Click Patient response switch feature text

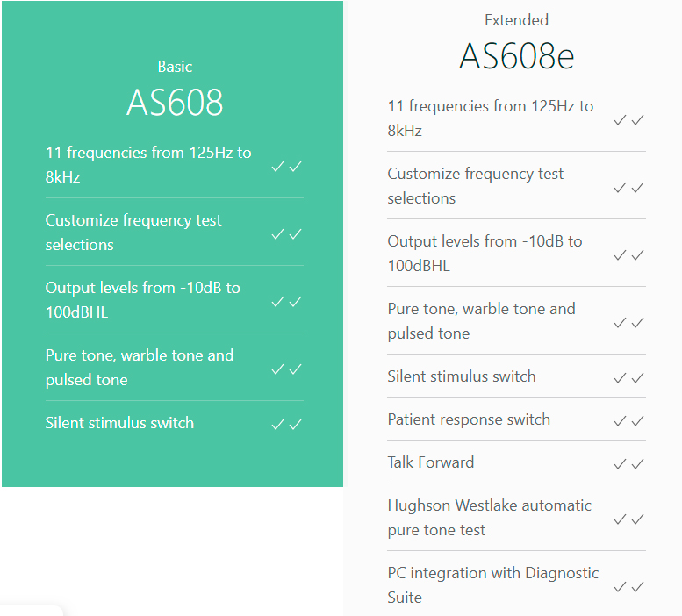(x=469, y=419)
